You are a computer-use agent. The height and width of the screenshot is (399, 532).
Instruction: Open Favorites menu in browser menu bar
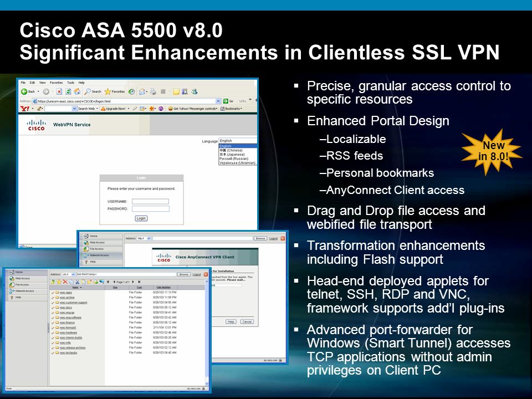point(57,83)
